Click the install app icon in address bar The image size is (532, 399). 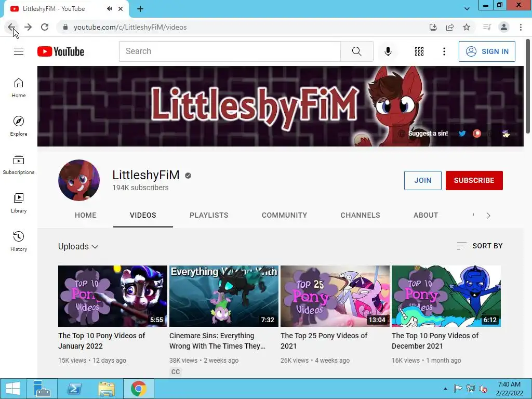pos(433,27)
